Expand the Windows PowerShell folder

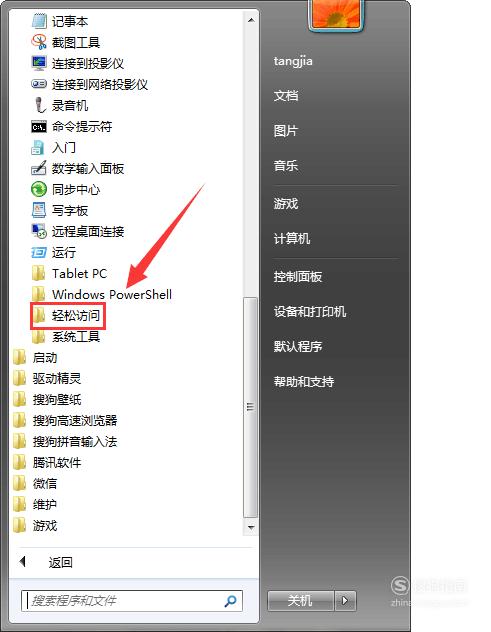coord(102,294)
